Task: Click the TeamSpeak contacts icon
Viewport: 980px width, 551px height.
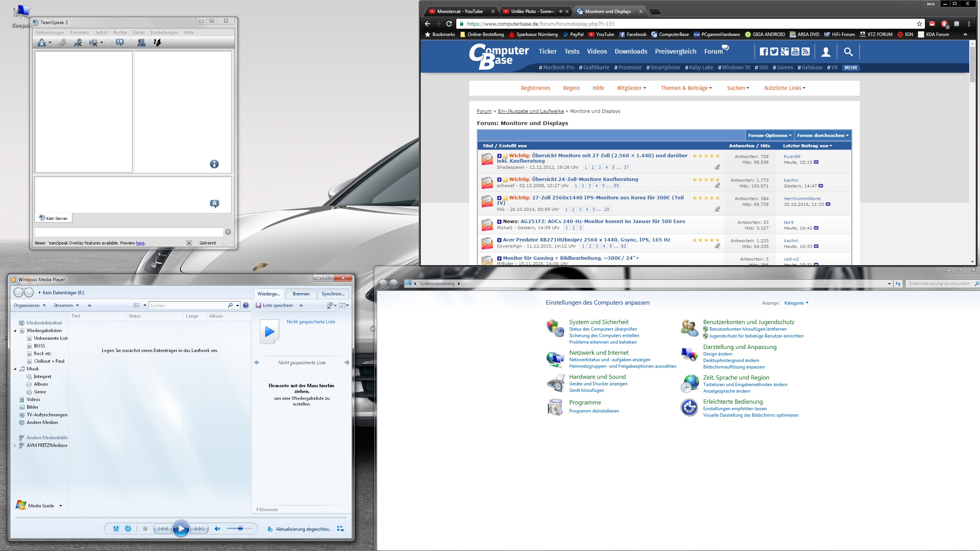Action: (141, 43)
